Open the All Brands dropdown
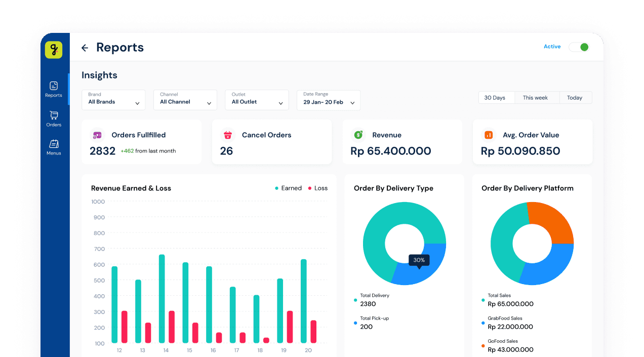The height and width of the screenshot is (357, 644). (x=113, y=100)
